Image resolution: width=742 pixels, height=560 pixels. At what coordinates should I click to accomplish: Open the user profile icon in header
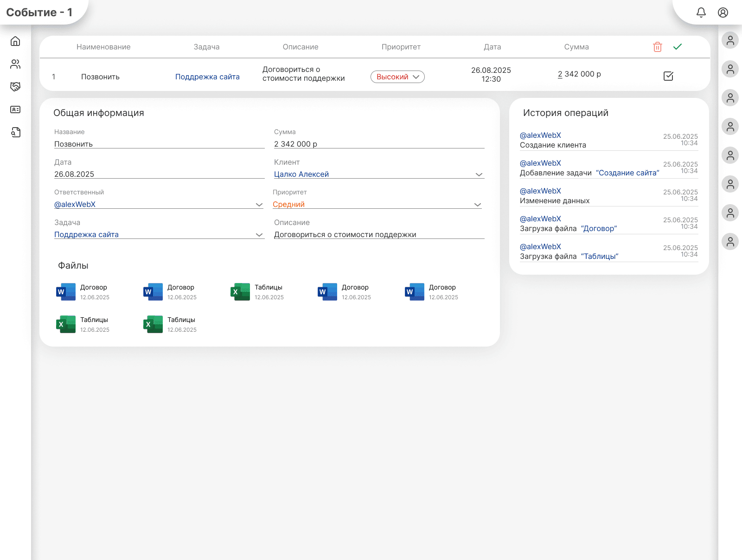pyautogui.click(x=723, y=13)
